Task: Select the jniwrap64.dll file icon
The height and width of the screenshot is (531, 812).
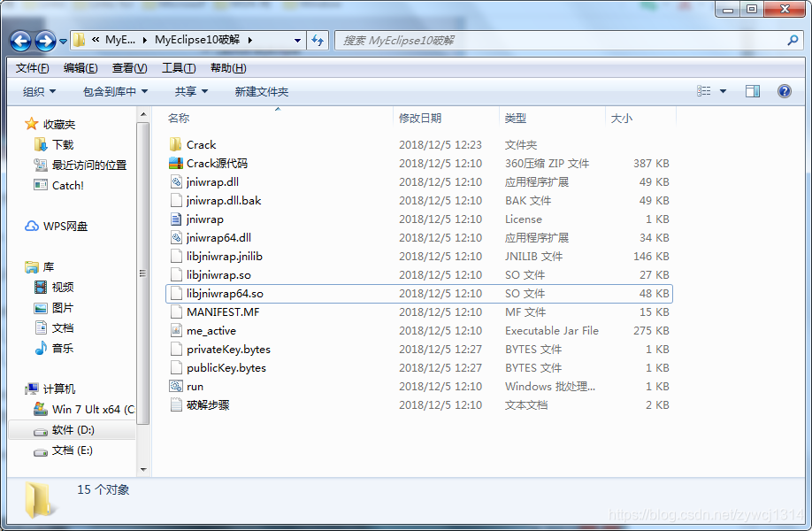Action: pyautogui.click(x=176, y=238)
